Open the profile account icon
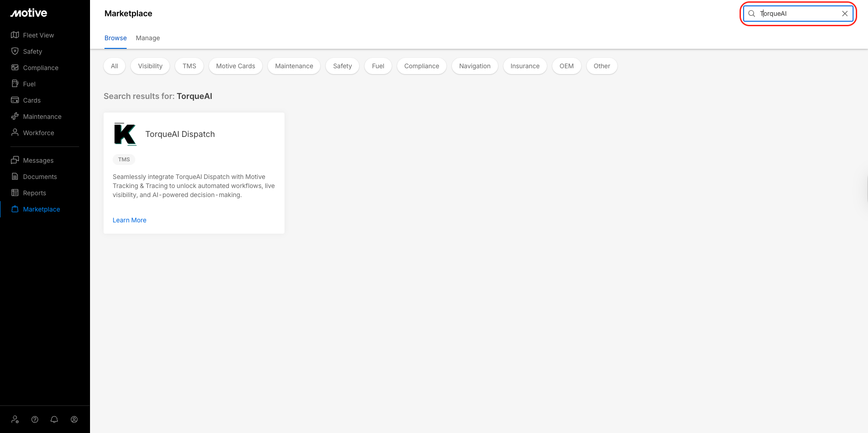868x433 pixels. tap(74, 419)
